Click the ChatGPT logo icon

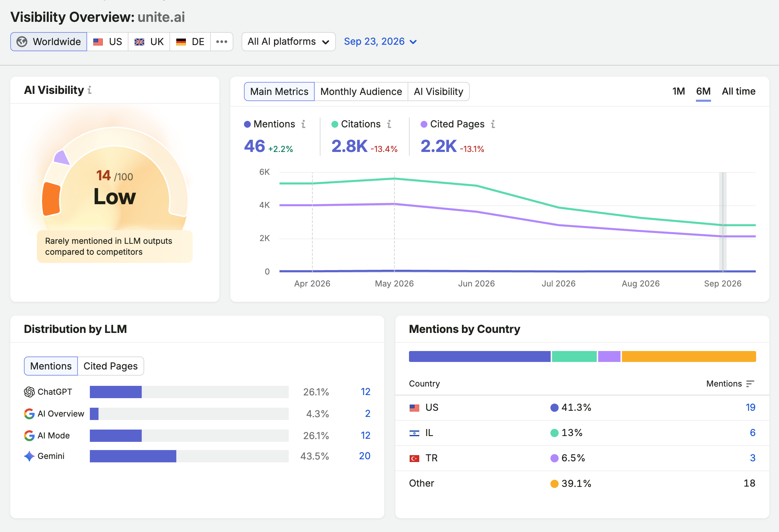pyautogui.click(x=29, y=392)
